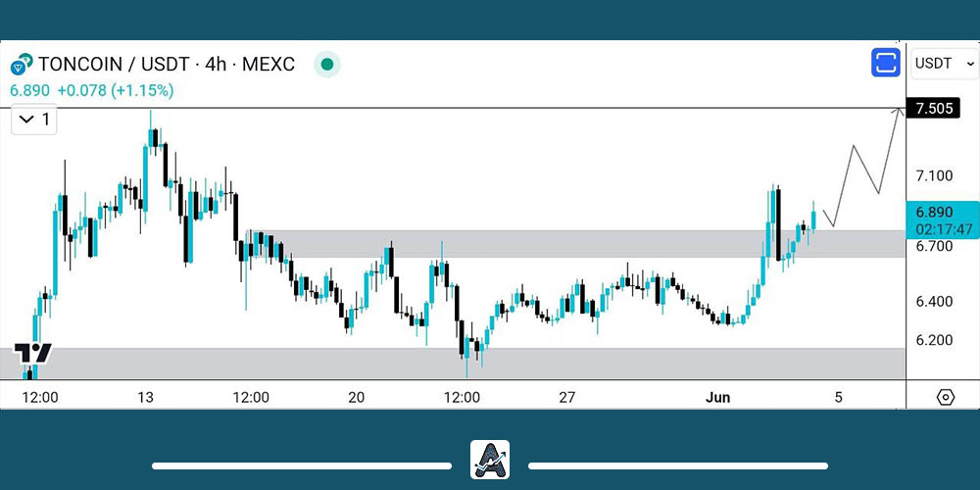980x490 pixels.
Task: Open chart settings hexagon icon
Action: pyautogui.click(x=945, y=397)
